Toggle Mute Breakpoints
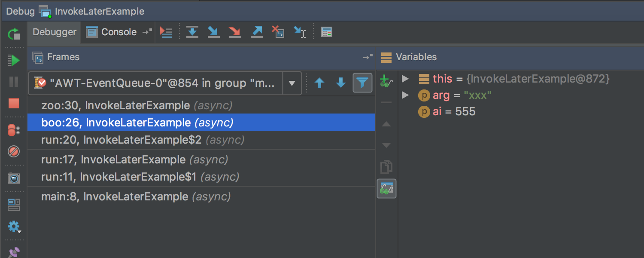The image size is (644, 258). coord(14,151)
